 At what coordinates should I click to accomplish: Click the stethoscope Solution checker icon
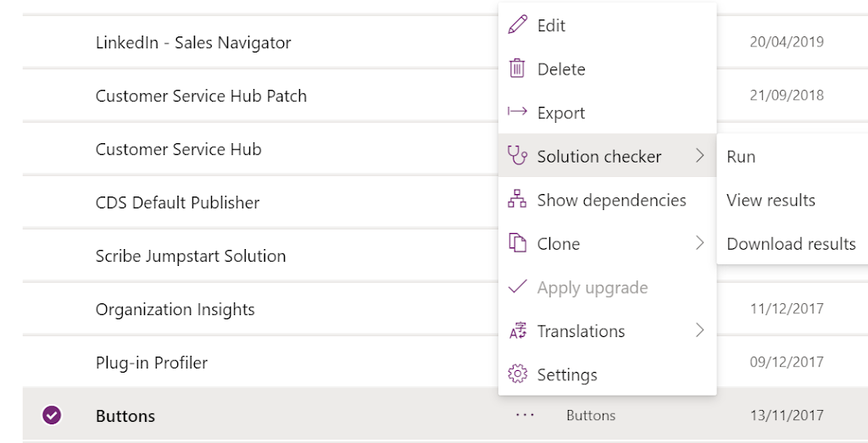pyautogui.click(x=518, y=156)
